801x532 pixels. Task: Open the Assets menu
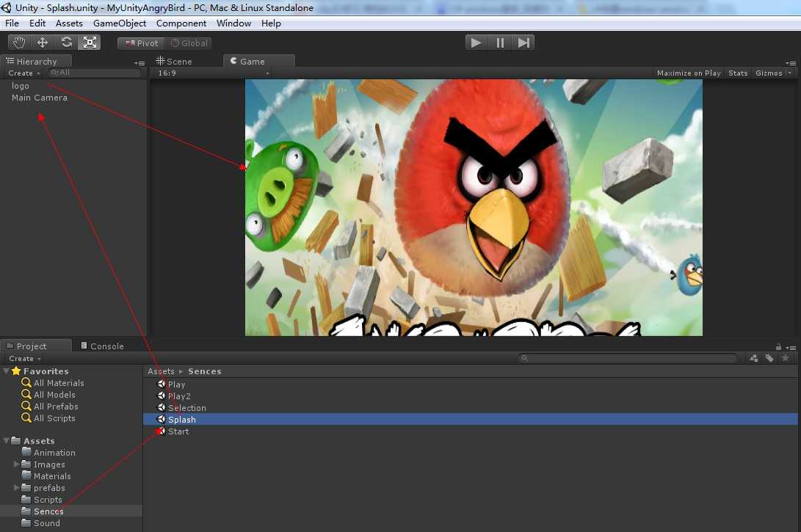(x=69, y=23)
